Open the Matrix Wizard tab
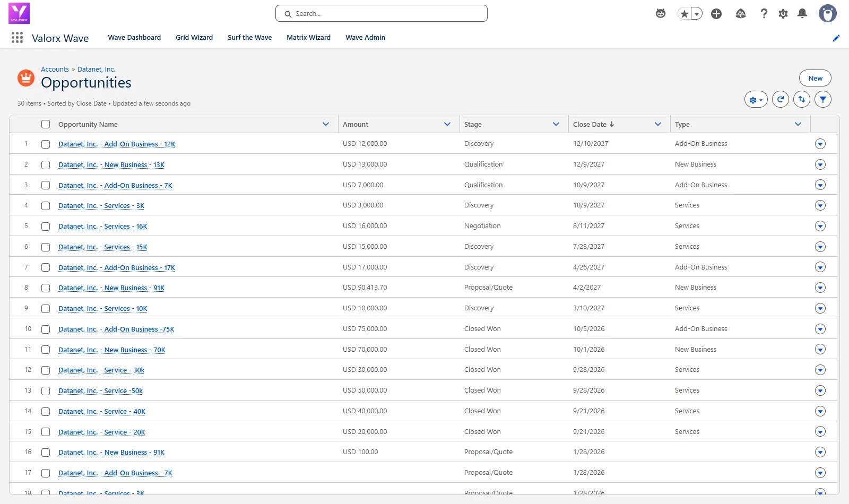The height and width of the screenshot is (504, 849). click(x=309, y=38)
